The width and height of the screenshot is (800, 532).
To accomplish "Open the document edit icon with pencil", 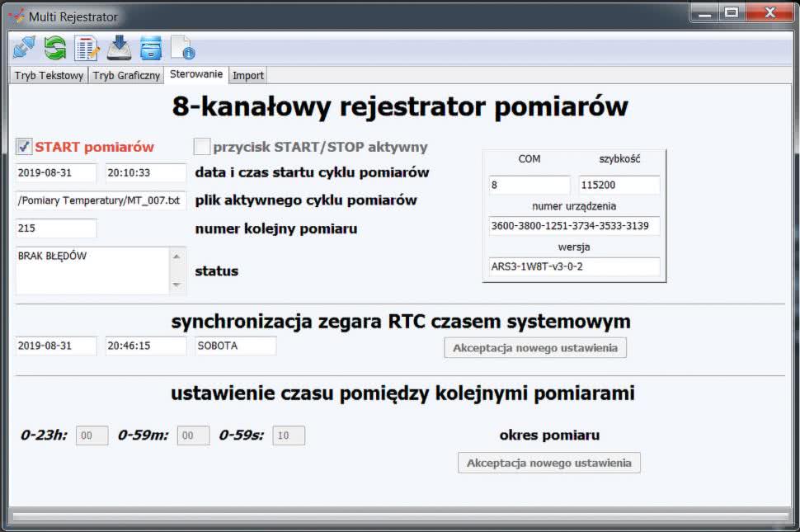I will tap(87, 48).
